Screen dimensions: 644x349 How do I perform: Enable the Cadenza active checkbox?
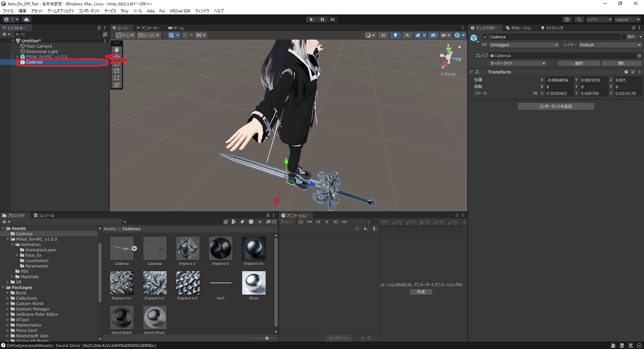point(485,37)
